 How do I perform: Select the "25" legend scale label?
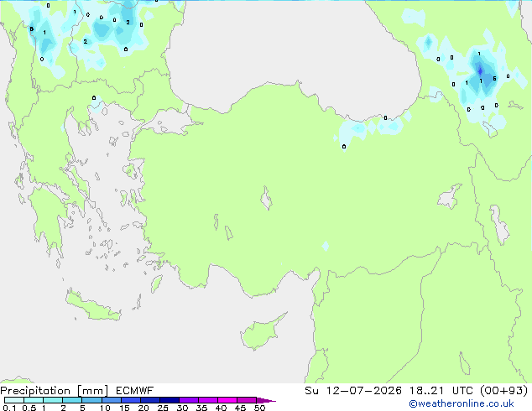(163, 408)
